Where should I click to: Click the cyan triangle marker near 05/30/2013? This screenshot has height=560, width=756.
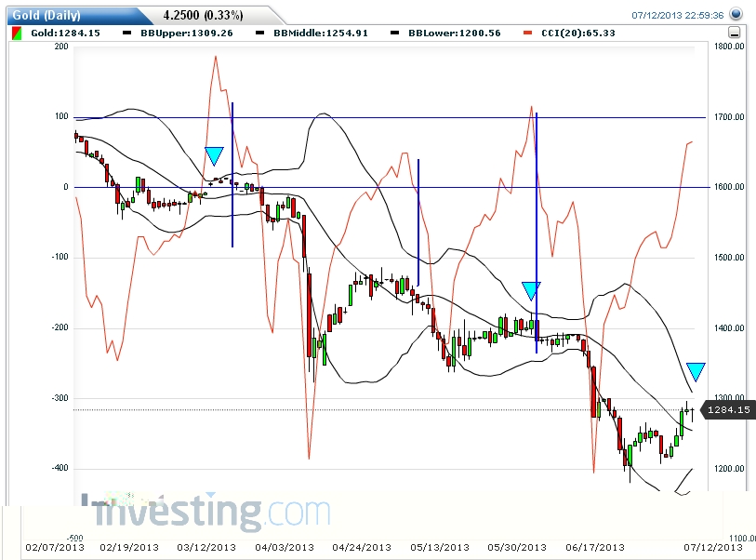530,290
